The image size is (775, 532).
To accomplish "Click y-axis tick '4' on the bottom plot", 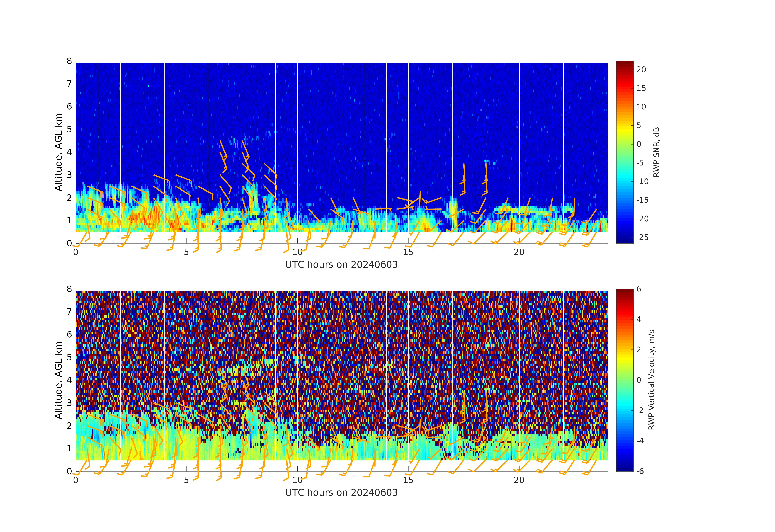I will coord(69,380).
